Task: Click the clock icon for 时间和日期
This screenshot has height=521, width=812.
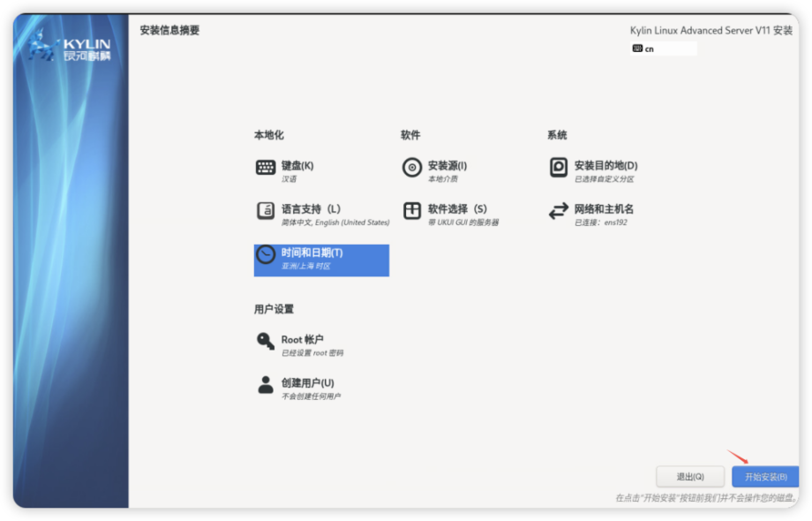Action: pos(266,255)
